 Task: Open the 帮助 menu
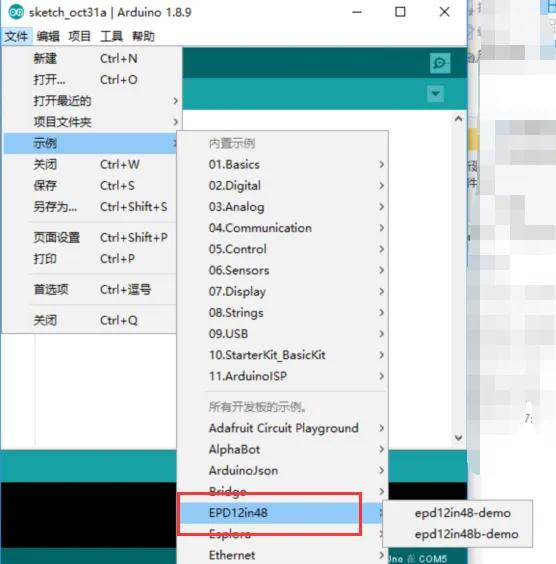pyautogui.click(x=143, y=36)
